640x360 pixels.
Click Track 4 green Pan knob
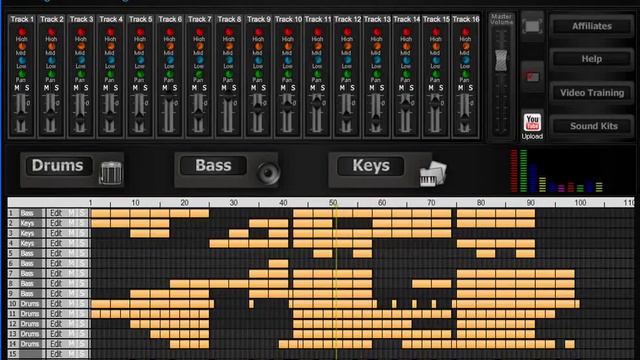(x=111, y=74)
